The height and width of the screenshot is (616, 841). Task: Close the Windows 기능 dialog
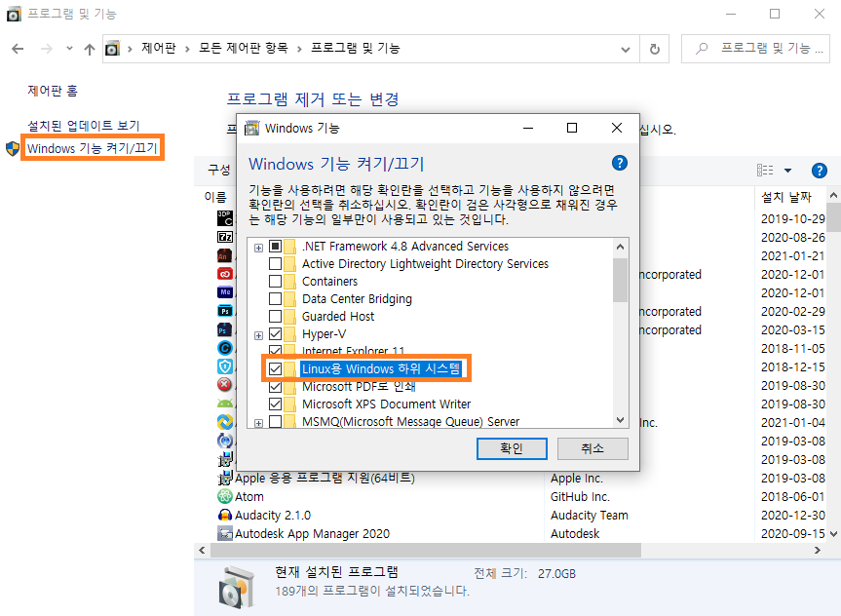click(617, 128)
